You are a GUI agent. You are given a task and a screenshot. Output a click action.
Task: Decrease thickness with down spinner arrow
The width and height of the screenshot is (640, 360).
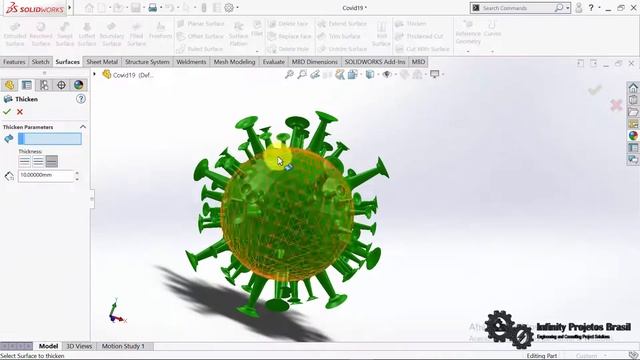click(77, 179)
